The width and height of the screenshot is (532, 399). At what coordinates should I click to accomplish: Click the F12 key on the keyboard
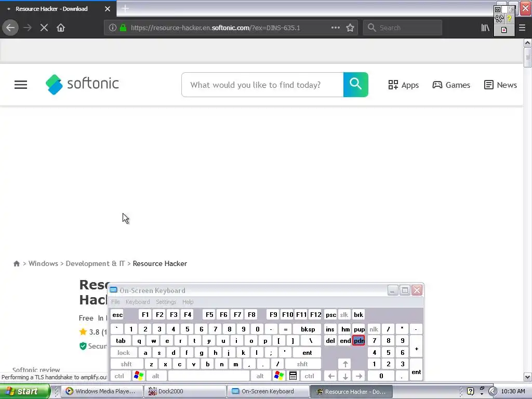[315, 315]
